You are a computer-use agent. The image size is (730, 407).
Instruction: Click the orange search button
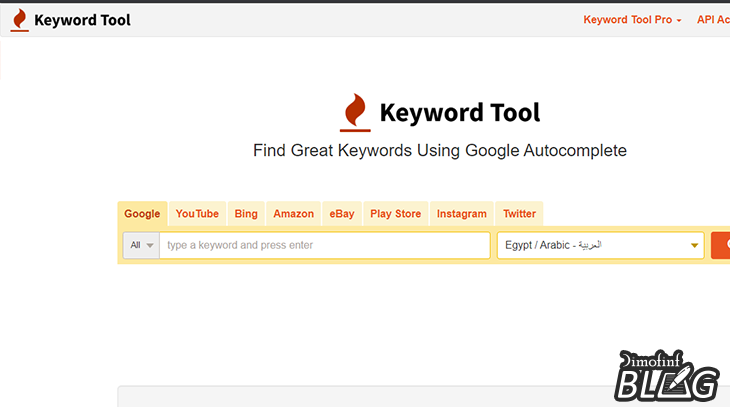click(x=721, y=245)
